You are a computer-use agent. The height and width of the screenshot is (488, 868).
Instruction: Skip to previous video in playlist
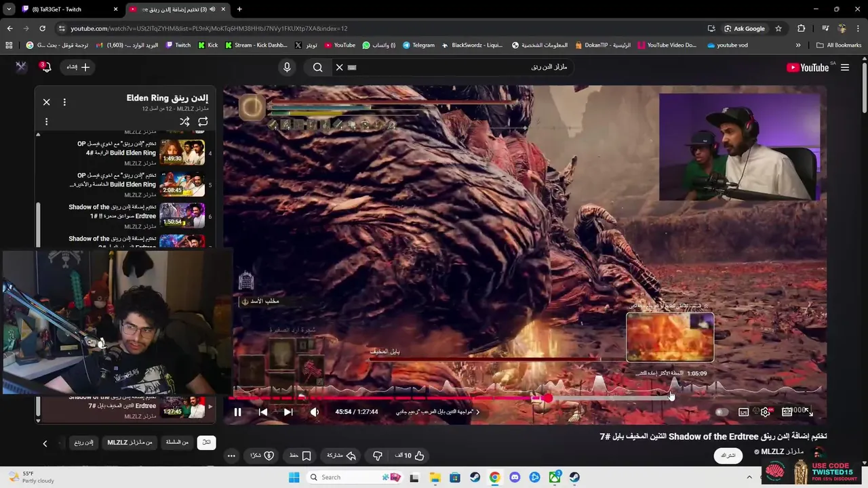[263, 411]
